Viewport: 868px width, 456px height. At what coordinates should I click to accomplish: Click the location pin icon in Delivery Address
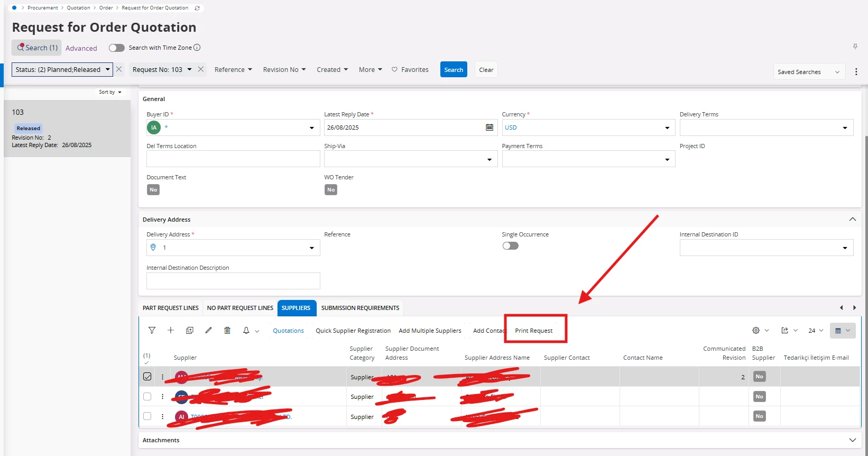point(153,248)
